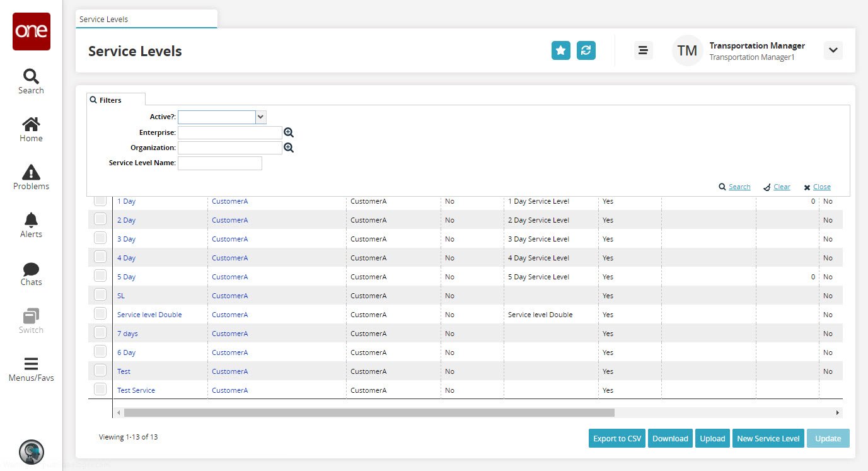
Task: Select the checkbox for 3 Day row
Action: (100, 238)
